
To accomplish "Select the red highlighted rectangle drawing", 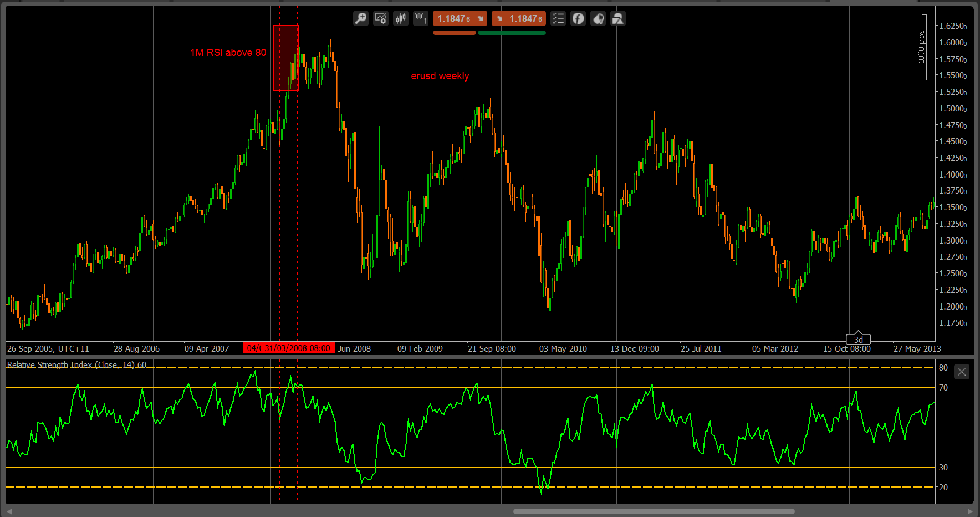I will 286,58.
